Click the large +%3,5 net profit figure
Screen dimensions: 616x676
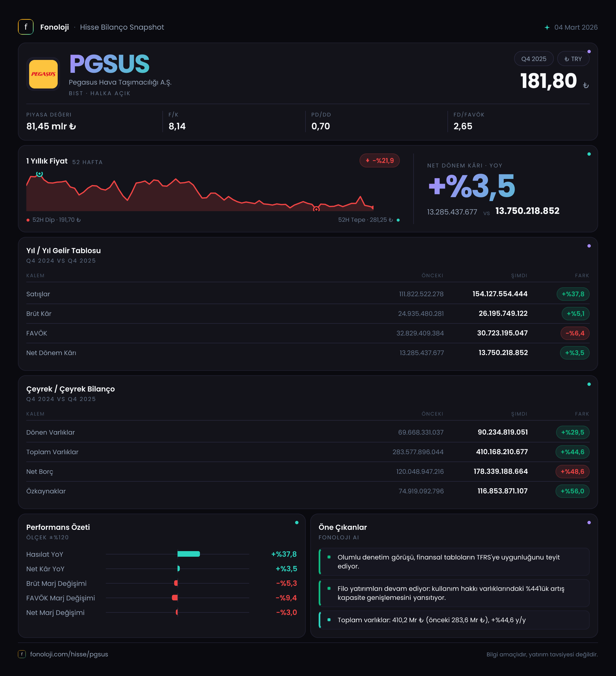coord(472,186)
